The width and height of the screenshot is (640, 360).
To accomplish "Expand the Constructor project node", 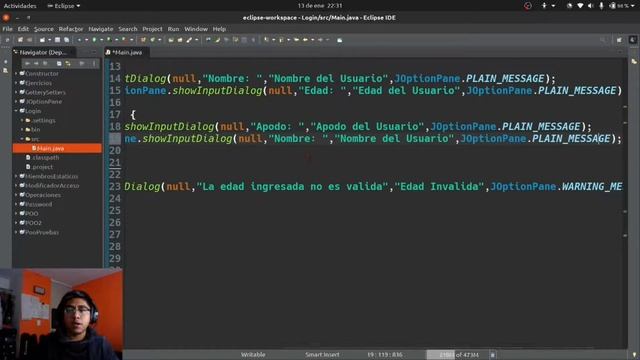I will click(x=16, y=73).
